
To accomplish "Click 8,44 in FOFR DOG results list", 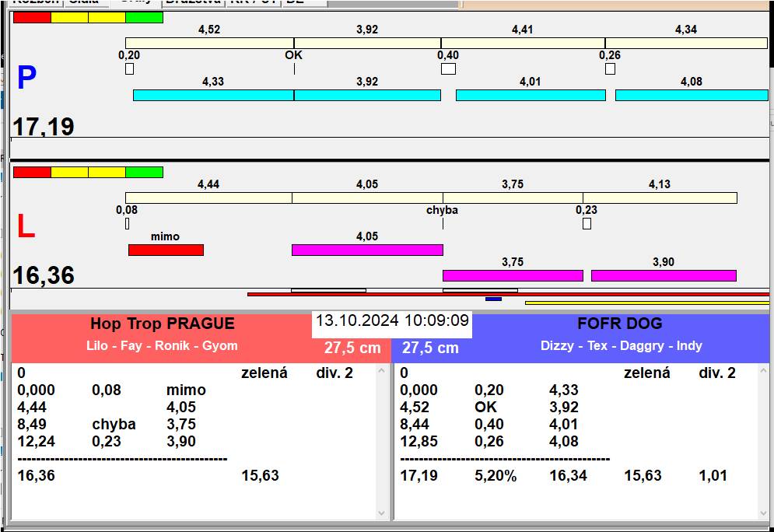I will [x=415, y=425].
